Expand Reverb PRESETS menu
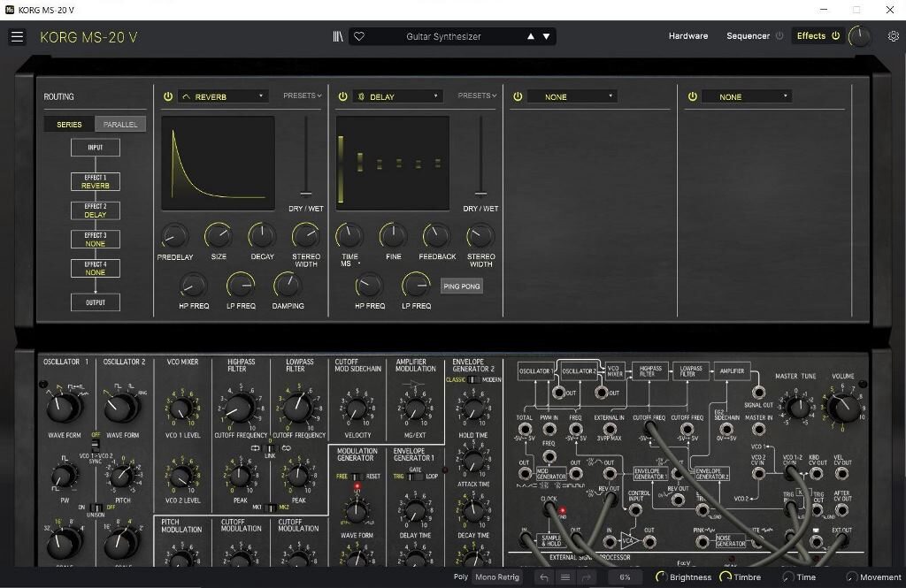Viewport: 906px width, 588px height. (x=303, y=95)
